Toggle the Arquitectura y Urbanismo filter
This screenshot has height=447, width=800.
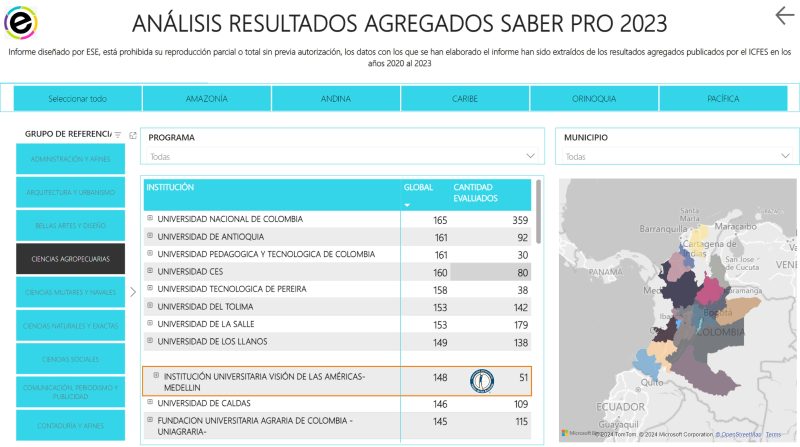tap(70, 192)
